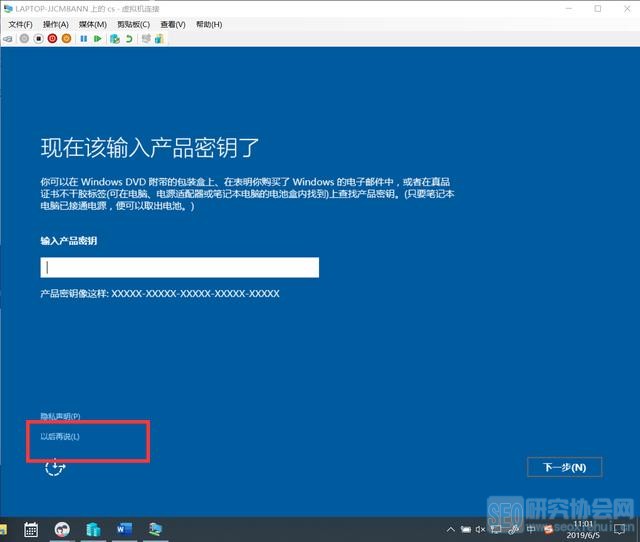The width and height of the screenshot is (640, 542).
Task: Click the 隐私声明(P) link
Action: [x=60, y=416]
